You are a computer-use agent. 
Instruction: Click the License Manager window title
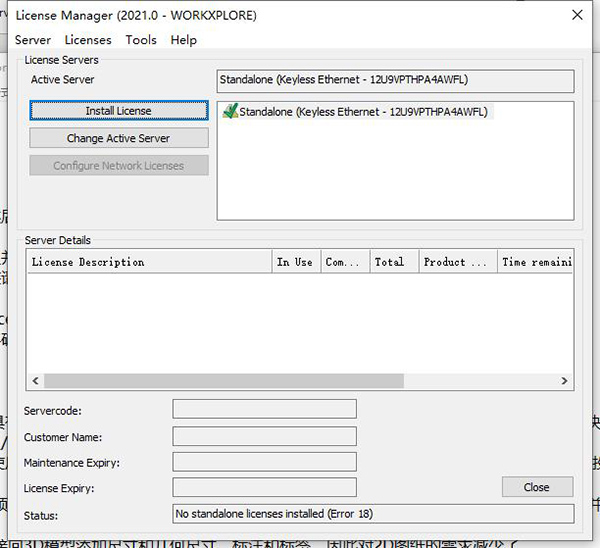(x=136, y=15)
